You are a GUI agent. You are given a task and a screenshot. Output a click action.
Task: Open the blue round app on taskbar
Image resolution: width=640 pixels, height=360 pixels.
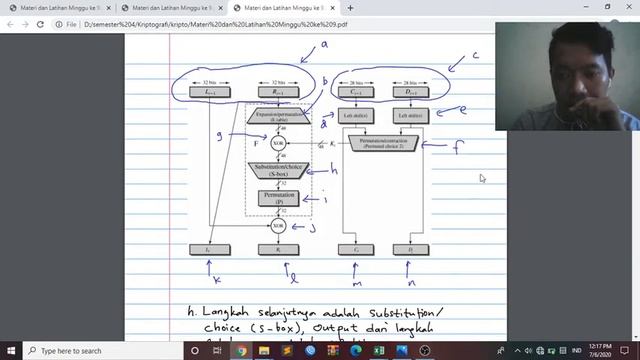[x=310, y=351]
